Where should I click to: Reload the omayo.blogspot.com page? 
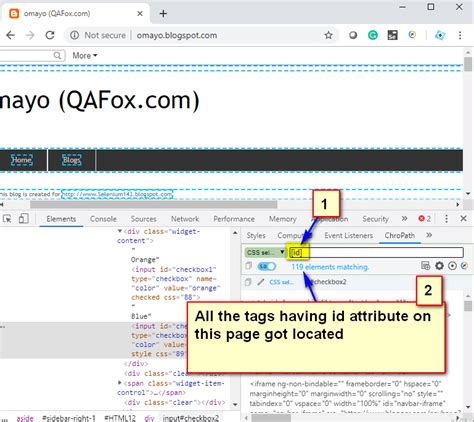point(50,35)
